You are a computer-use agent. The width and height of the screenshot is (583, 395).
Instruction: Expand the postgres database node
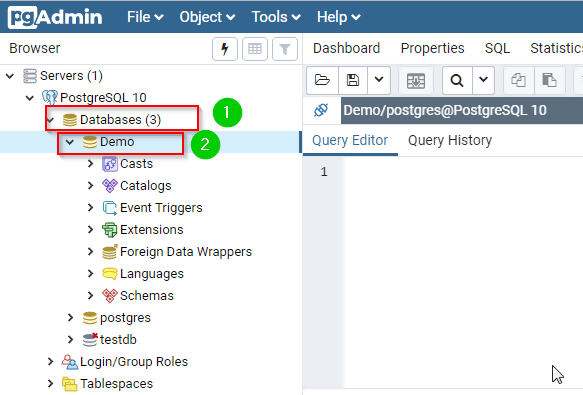coord(70,318)
